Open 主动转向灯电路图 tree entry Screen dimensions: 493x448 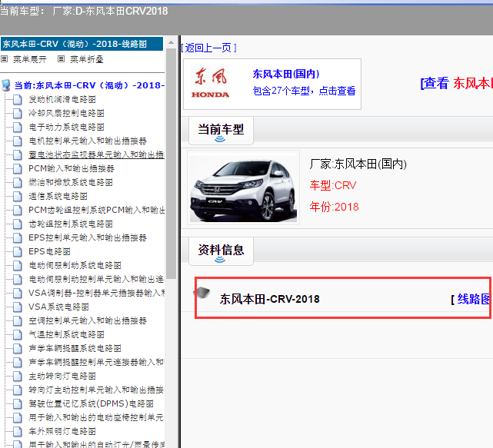point(62,376)
